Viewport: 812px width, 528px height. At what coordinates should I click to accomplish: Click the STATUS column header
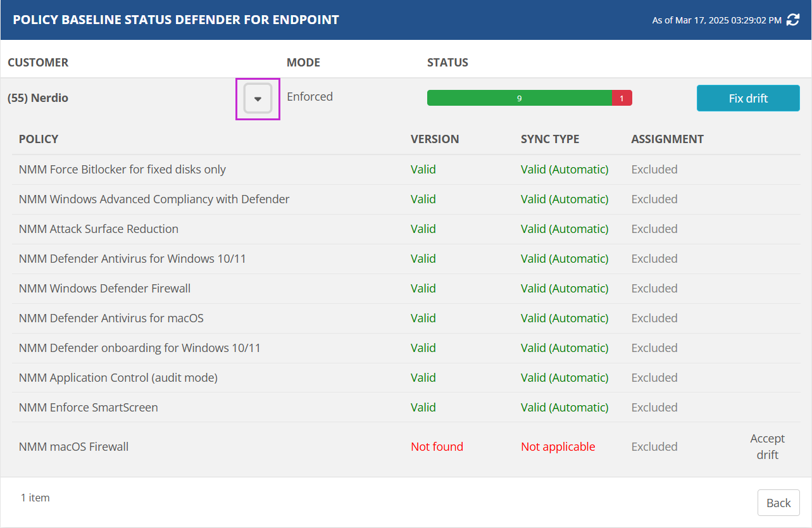(x=447, y=62)
